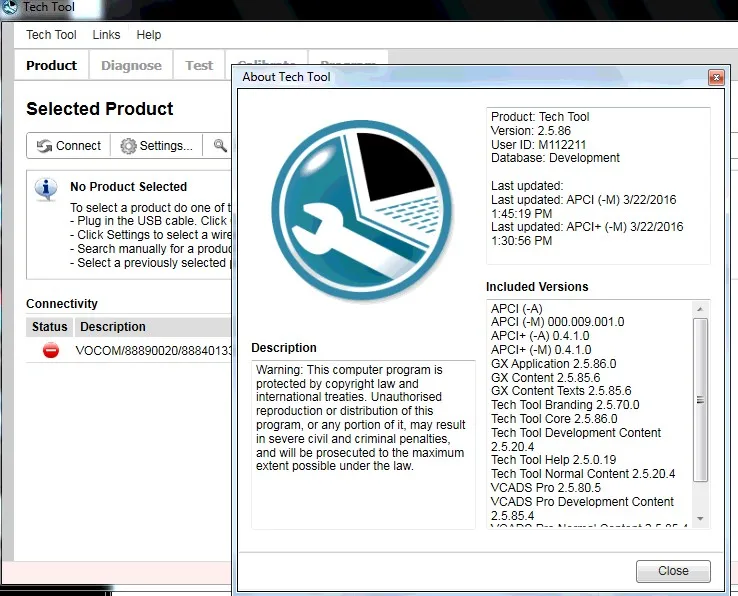Select 'APCI (-M) 000.009.001.0' version entry

[x=557, y=322]
